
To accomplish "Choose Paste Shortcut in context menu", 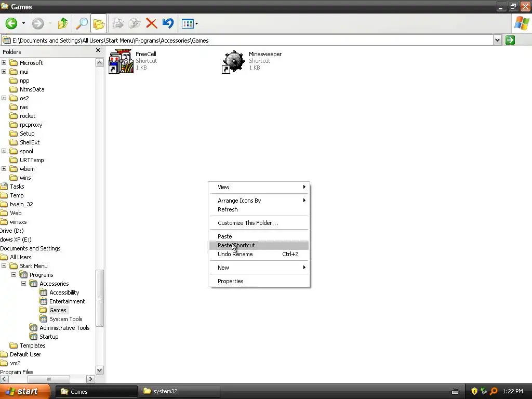I will [x=259, y=245].
